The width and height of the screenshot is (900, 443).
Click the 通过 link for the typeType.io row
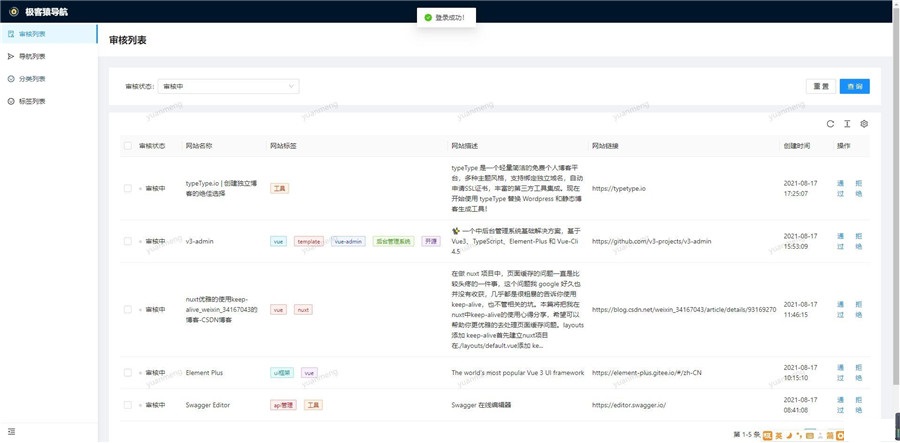(x=840, y=188)
